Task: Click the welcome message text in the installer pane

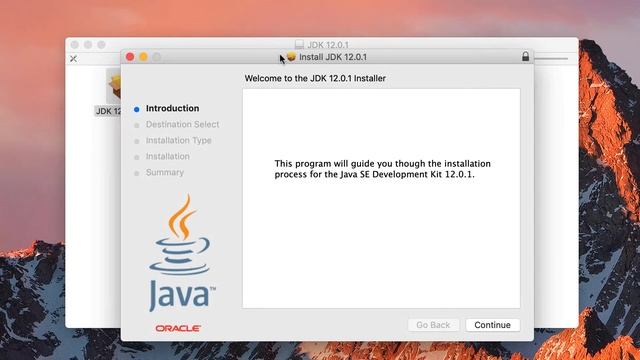Action: (382, 169)
